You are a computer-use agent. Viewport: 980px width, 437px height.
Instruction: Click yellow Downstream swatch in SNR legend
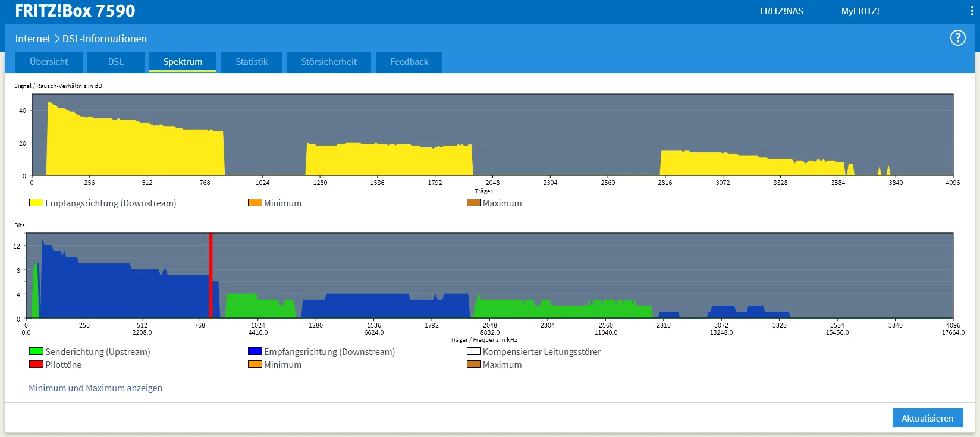(x=36, y=203)
